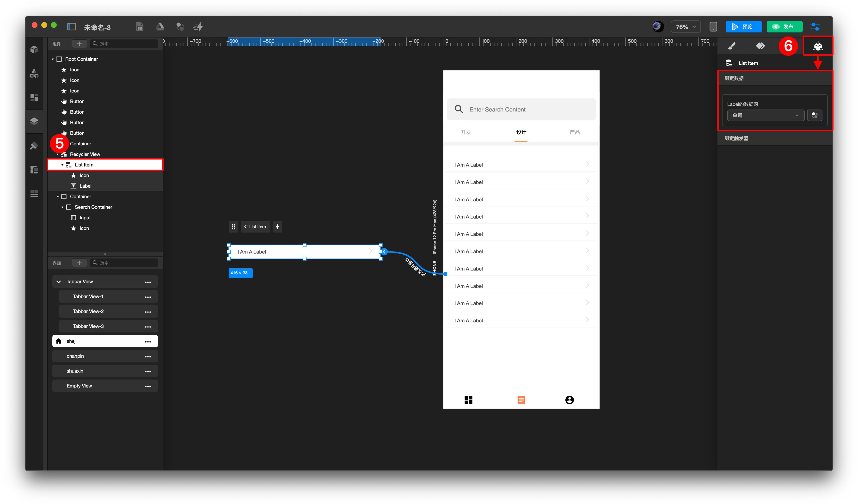Select the shuaxin screen
Screen dimensions: 858x504
pyautogui.click(x=105, y=371)
